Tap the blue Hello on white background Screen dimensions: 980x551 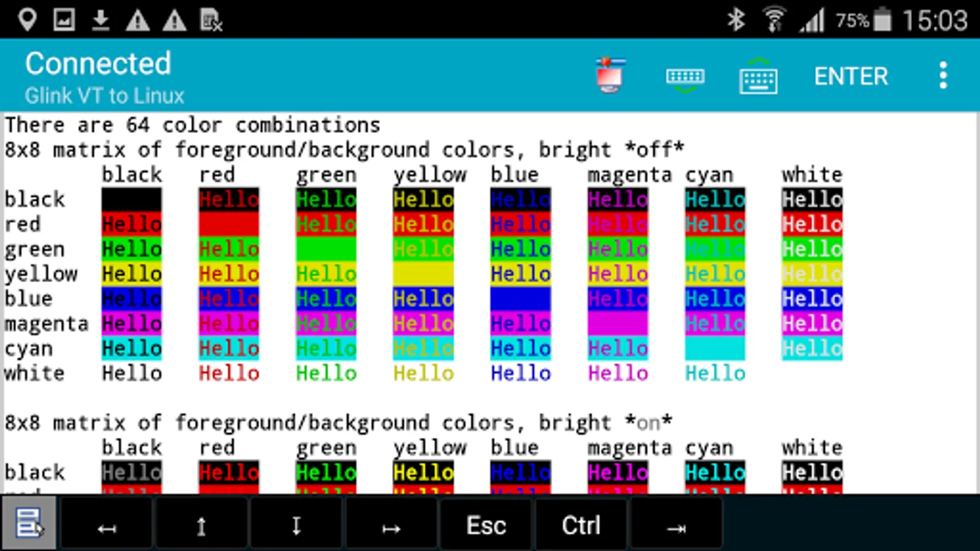tap(521, 373)
